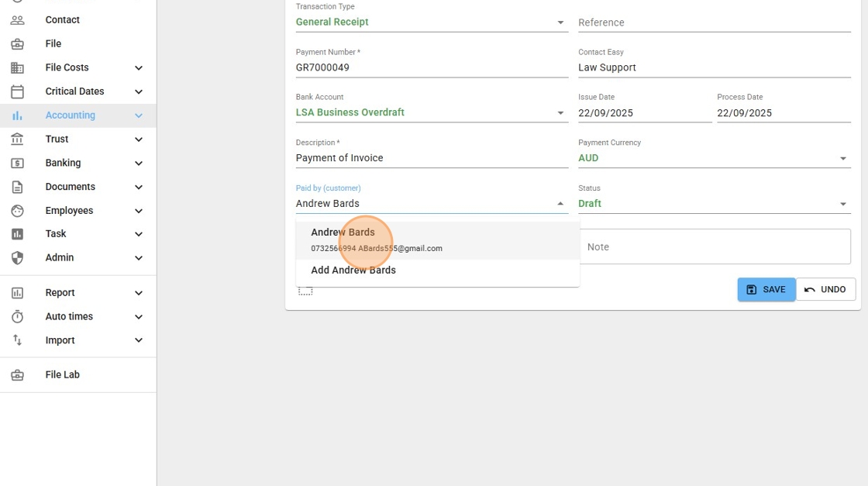Expand the Employees sidebar section
This screenshot has height=486, width=868.
tap(139, 211)
